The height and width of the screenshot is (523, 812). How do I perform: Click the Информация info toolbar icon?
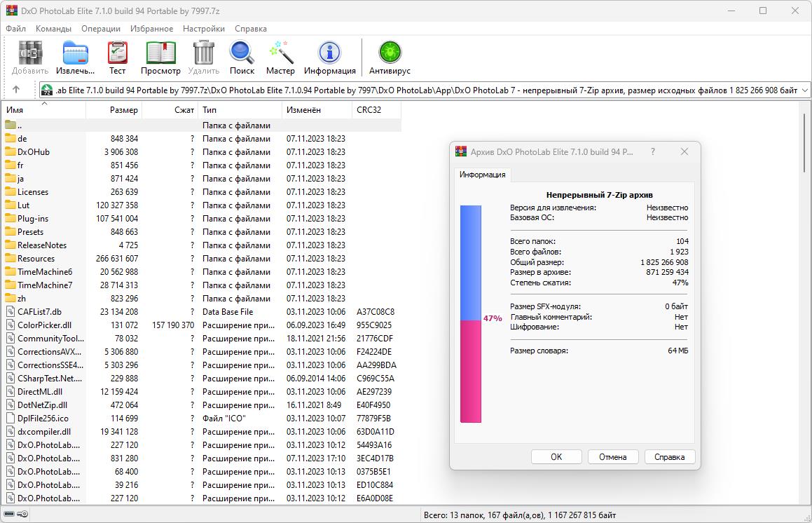(329, 52)
